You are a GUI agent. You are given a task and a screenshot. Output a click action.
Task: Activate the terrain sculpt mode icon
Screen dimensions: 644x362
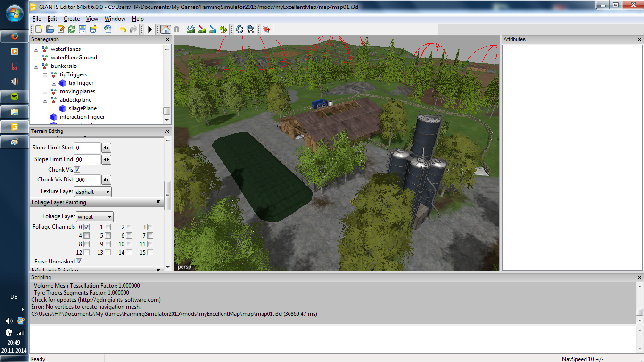191,29
